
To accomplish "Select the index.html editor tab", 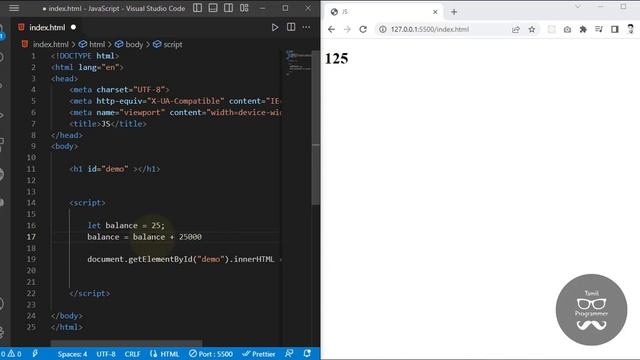I will [47, 27].
